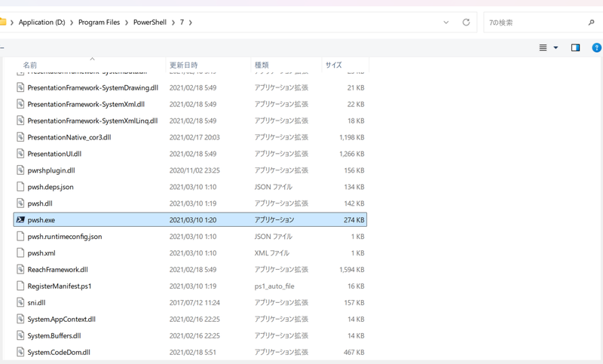603x364 pixels.
Task: Click the search magnifier icon
Action: (x=591, y=23)
